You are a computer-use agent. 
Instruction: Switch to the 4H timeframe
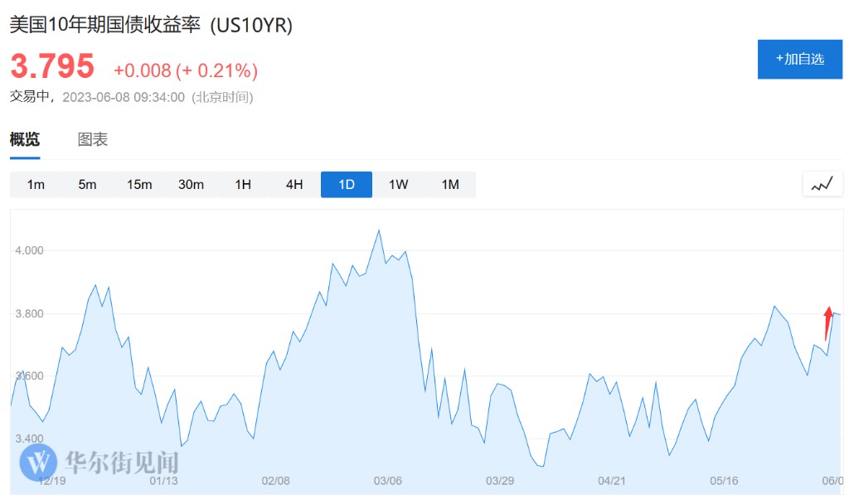coord(294,184)
